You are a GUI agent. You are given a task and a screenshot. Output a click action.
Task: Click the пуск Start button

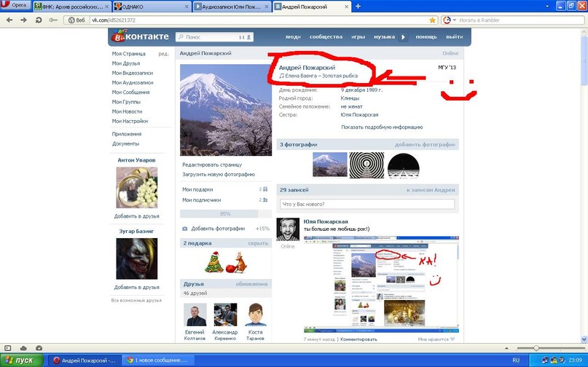(21, 360)
